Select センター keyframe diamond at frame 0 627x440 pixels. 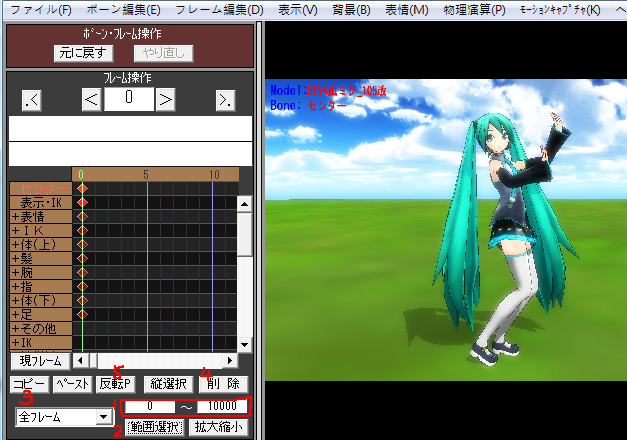82,188
